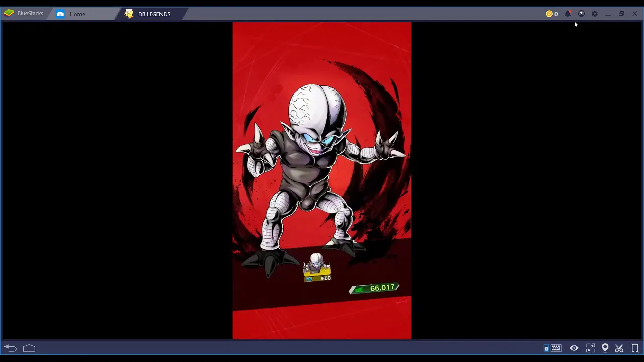Toggle the small blue game controls indicator
The width and height of the screenshot is (644, 362).
click(x=546, y=348)
